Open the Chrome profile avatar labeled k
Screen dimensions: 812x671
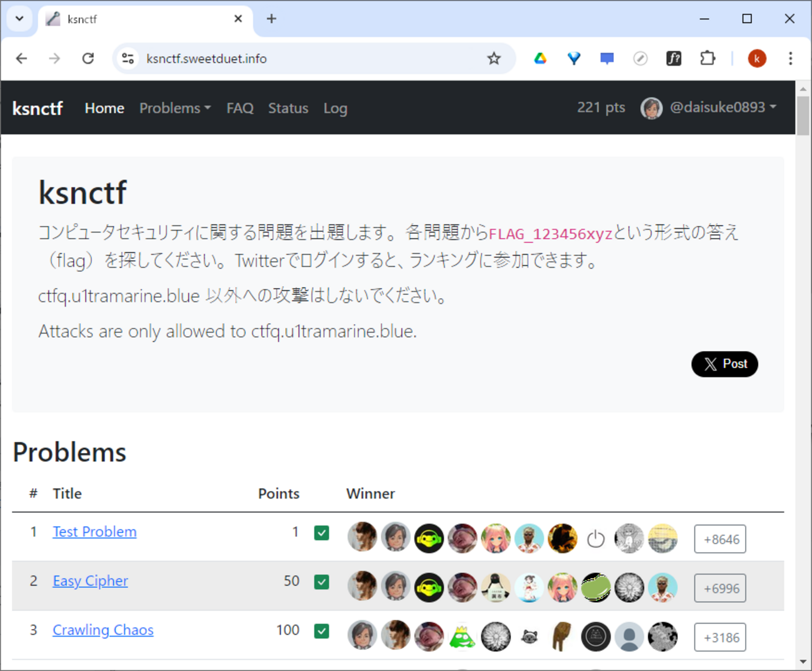pos(756,58)
